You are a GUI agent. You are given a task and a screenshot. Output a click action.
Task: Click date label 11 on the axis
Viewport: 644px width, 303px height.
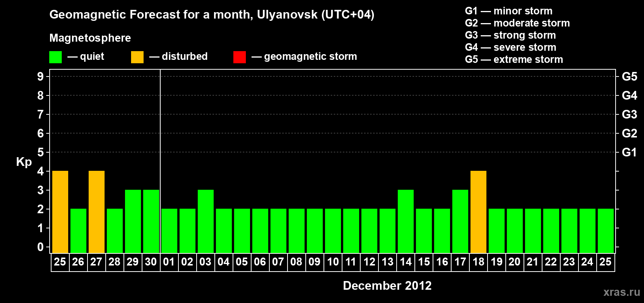coord(351,262)
